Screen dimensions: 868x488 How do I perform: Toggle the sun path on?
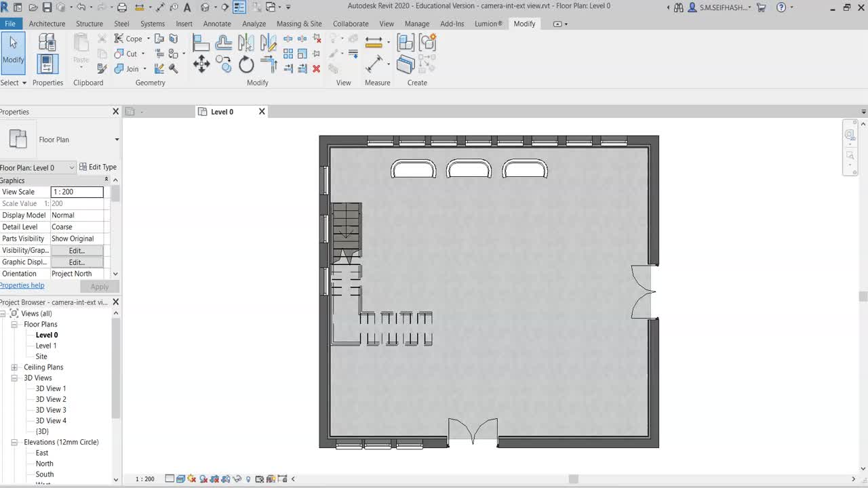pyautogui.click(x=190, y=479)
